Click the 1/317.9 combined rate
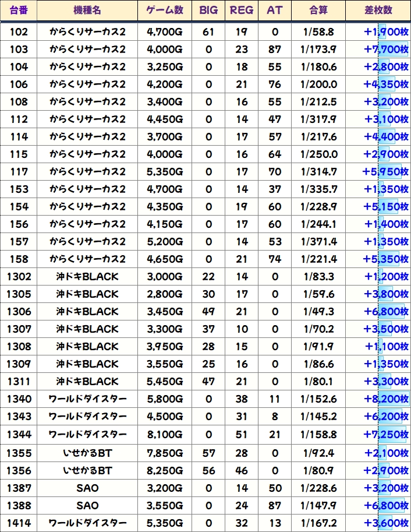The width and height of the screenshot is (411, 532). (x=318, y=119)
